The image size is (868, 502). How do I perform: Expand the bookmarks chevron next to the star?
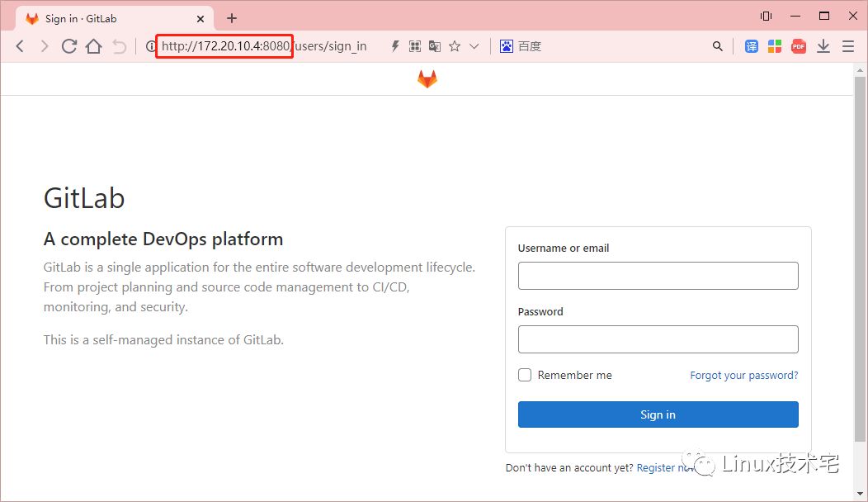[474, 46]
